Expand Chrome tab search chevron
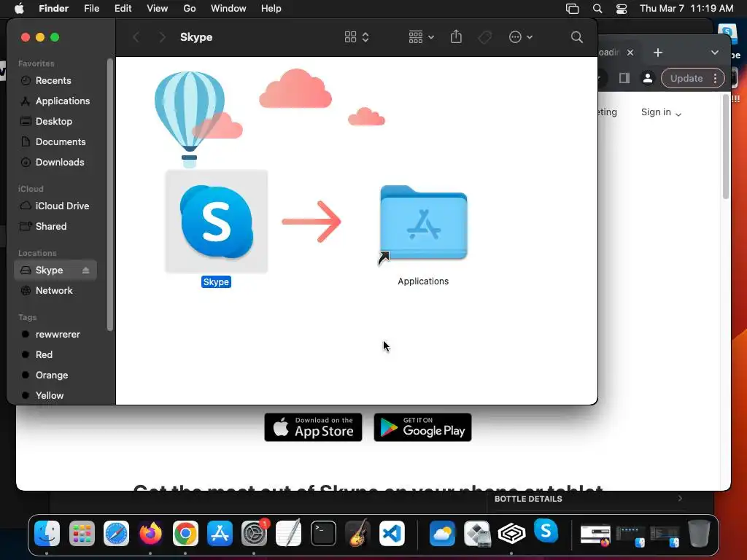This screenshot has width=747, height=560. [x=715, y=52]
